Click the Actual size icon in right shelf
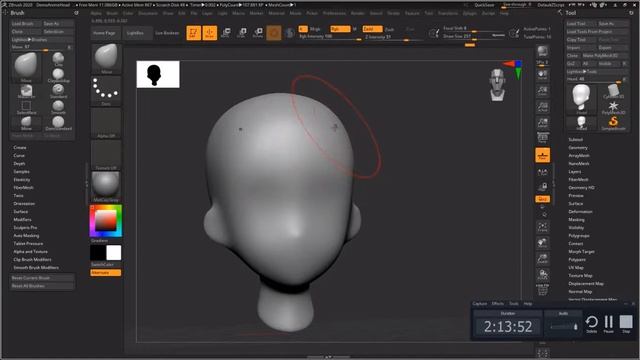The width and height of the screenshot is (640, 360). pyautogui.click(x=542, y=107)
